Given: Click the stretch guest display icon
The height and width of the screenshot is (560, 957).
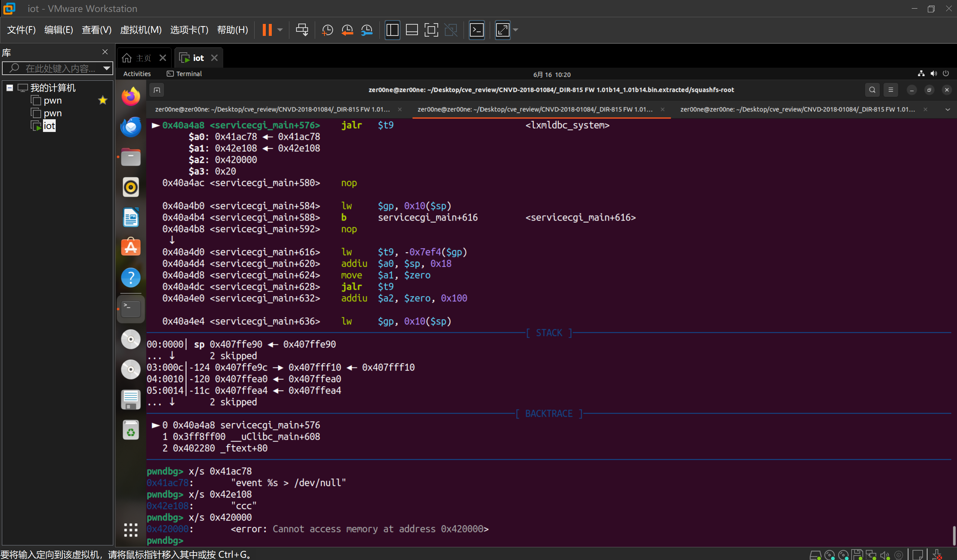Looking at the screenshot, I should point(503,30).
